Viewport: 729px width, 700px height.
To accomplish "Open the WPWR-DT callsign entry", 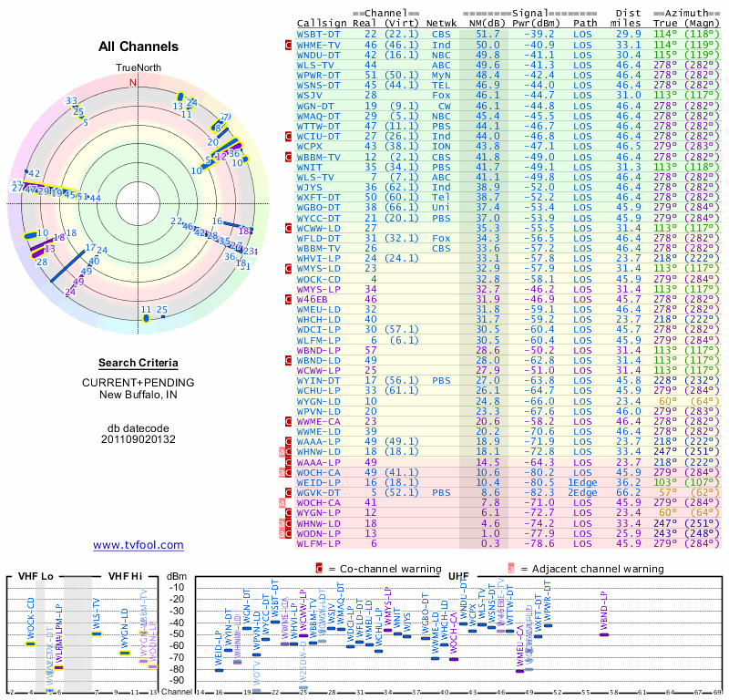I will coord(318,76).
